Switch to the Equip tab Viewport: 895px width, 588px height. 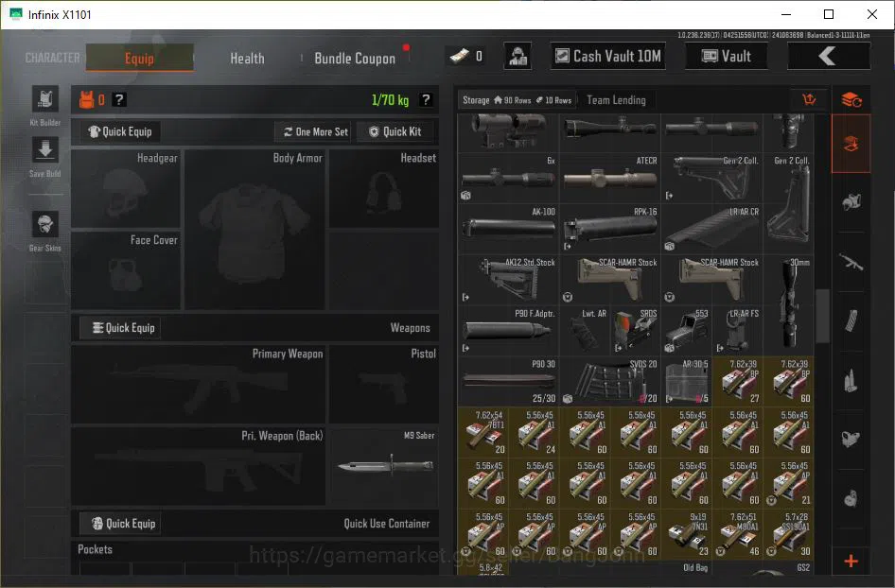coord(139,58)
